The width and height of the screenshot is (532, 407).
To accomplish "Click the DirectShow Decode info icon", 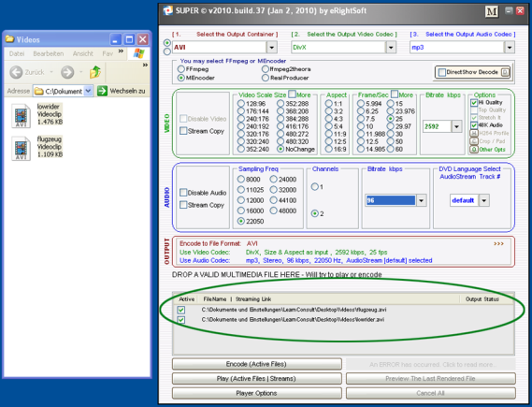I will [505, 72].
